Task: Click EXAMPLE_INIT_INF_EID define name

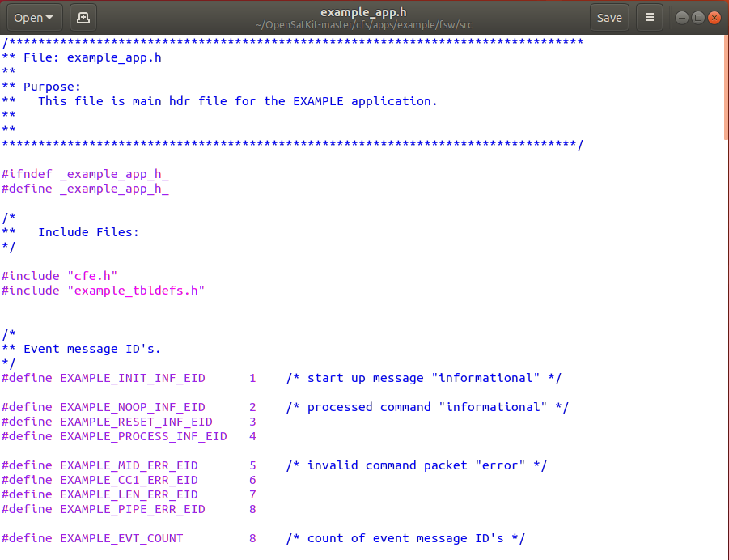Action: click(133, 378)
